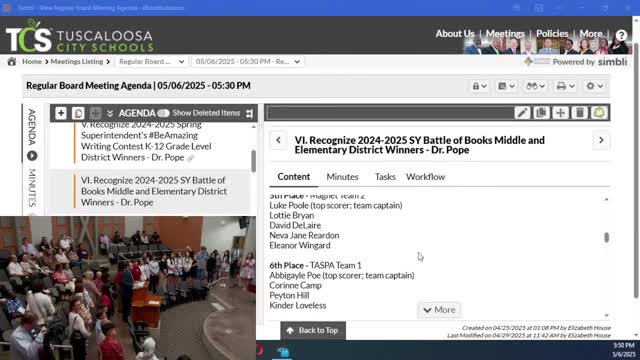This screenshot has width=640, height=360.
Task: Click the text 'Luke Poole (top scorer; team captain)'
Action: pyautogui.click(x=336, y=205)
